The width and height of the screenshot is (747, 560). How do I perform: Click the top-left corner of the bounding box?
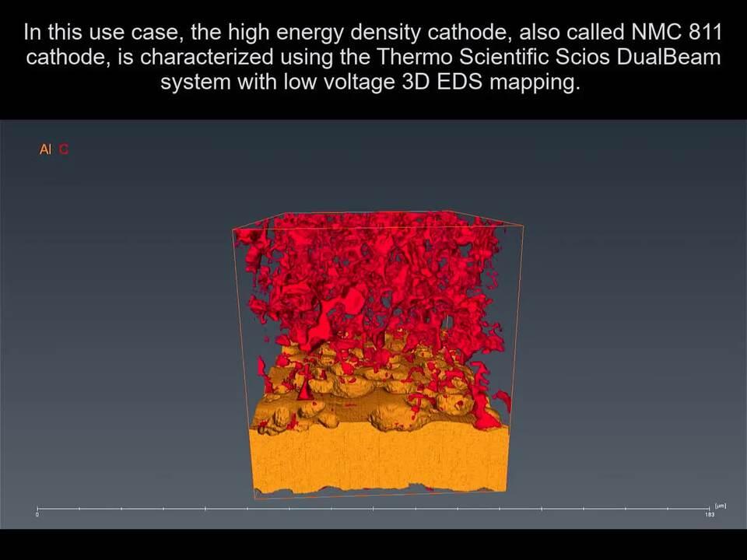click(x=233, y=229)
